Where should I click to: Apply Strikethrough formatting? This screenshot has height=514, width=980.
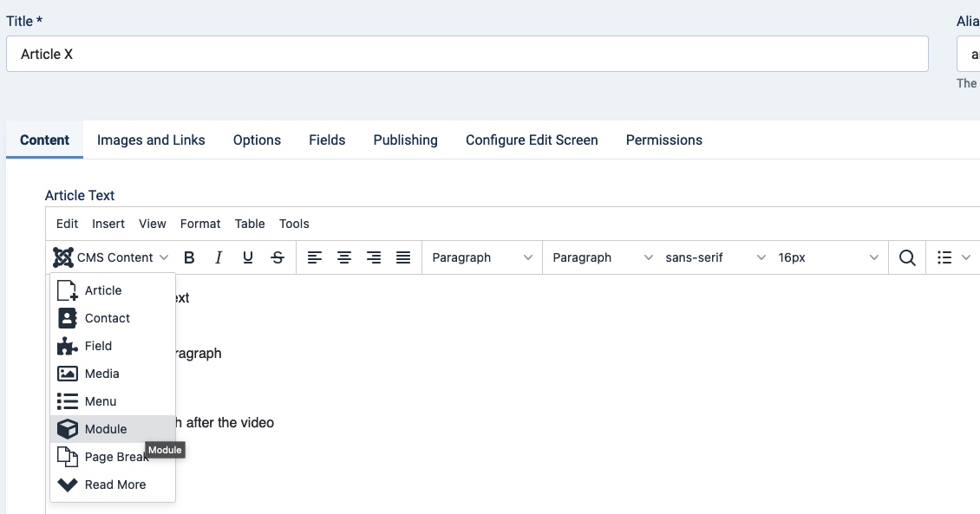tap(278, 257)
